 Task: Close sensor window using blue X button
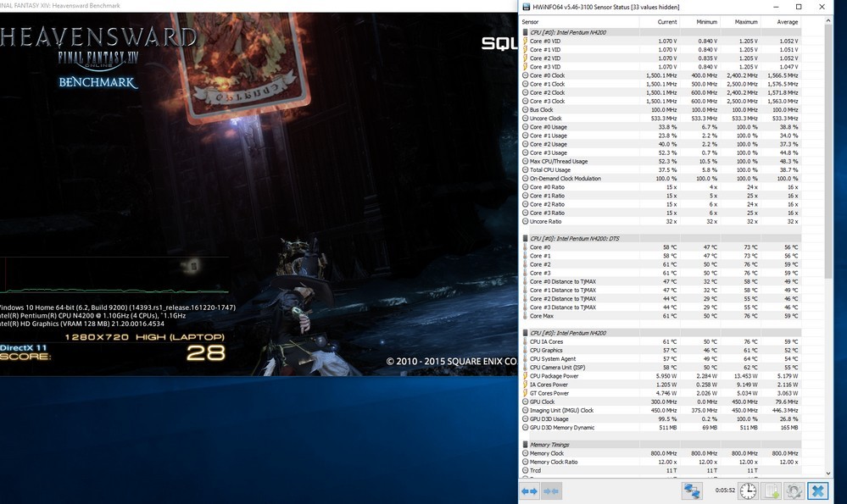[817, 490]
